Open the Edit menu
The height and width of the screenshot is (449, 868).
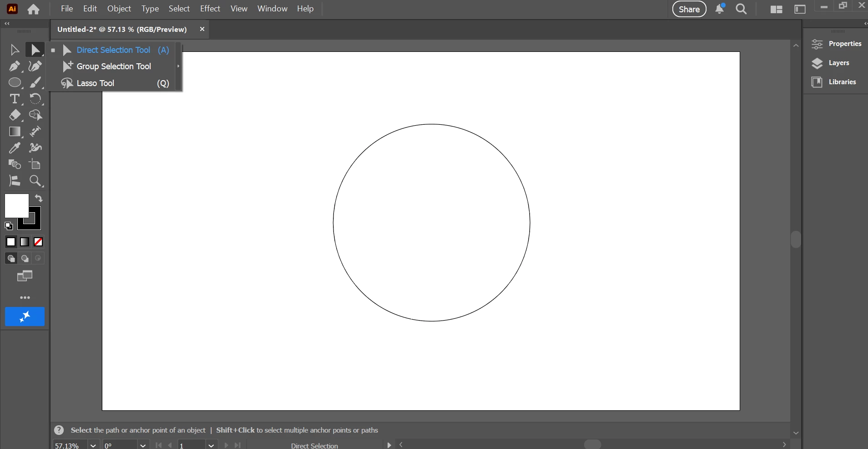point(90,9)
